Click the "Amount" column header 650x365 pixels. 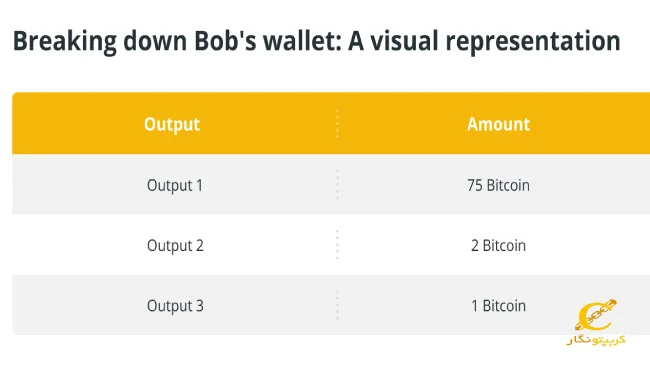point(498,124)
